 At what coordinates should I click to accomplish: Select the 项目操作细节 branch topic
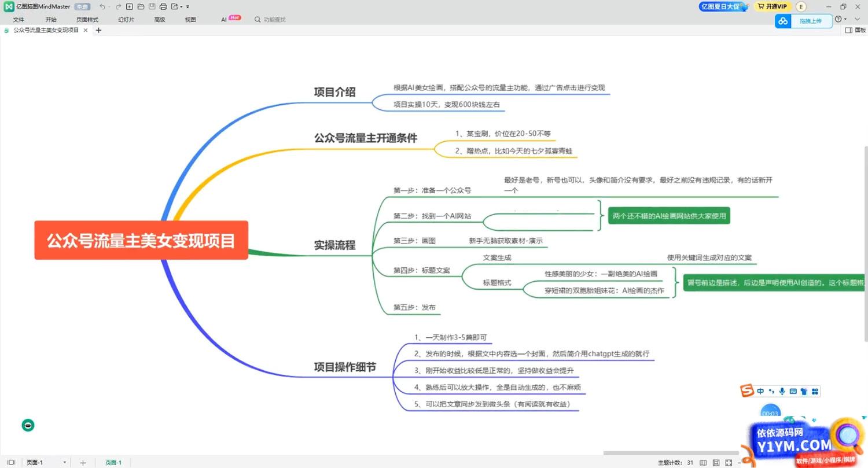345,367
